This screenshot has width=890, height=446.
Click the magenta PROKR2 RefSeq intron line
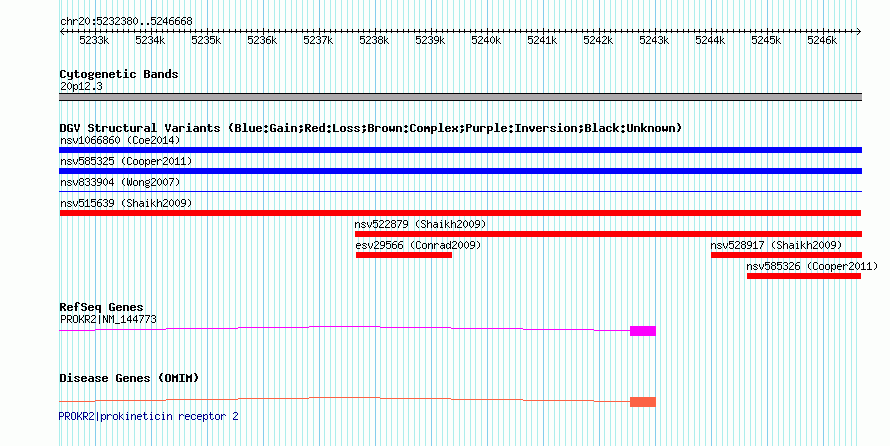click(x=345, y=327)
